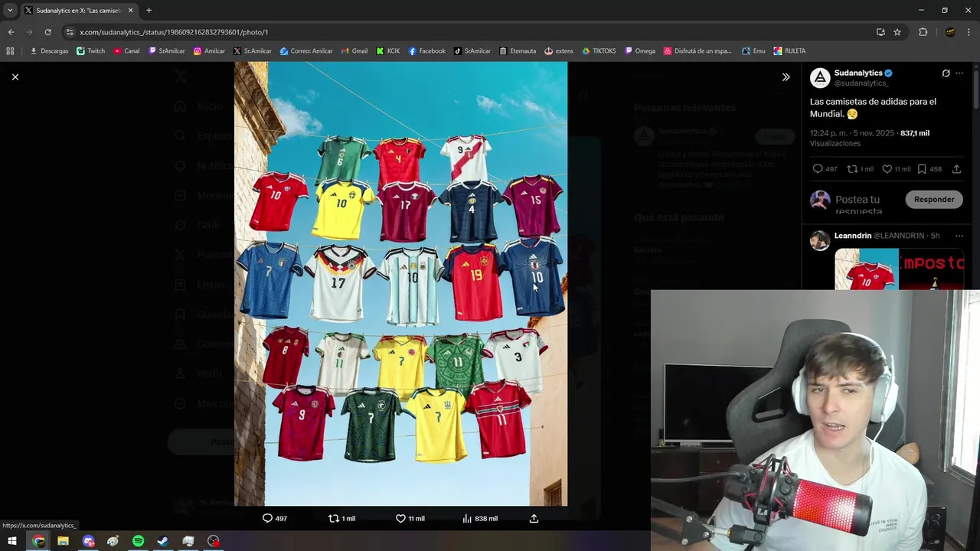Open Sudanalytics profile name link

[x=857, y=73]
